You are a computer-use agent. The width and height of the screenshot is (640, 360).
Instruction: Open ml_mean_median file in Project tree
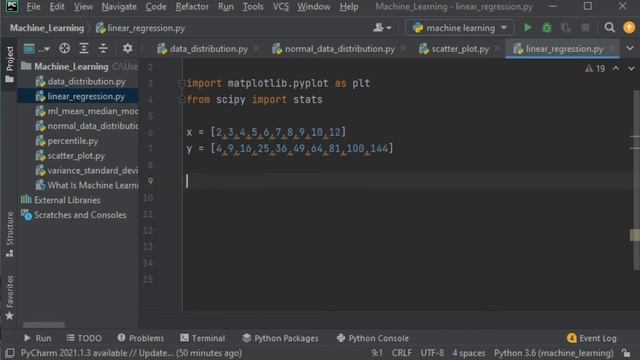point(87,111)
